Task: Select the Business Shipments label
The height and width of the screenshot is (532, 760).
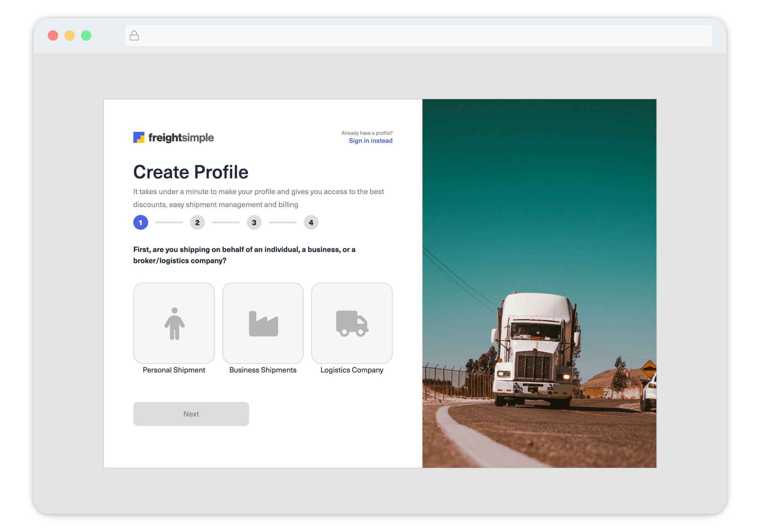Action: (263, 370)
